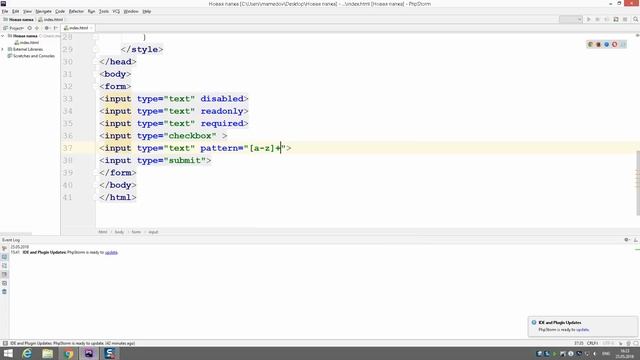Open the View menu
This screenshot has width=640, height=360.
27,11
